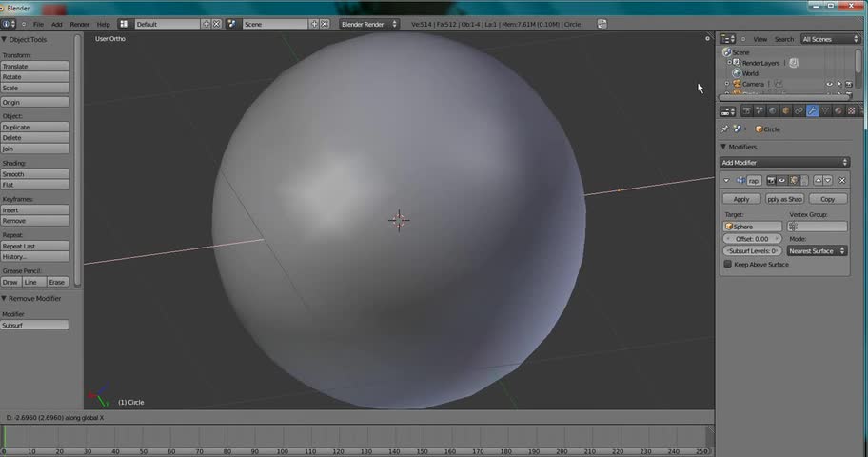Viewport: 868px width, 457px height.
Task: Delete the current Scene datablock
Action: point(325,24)
